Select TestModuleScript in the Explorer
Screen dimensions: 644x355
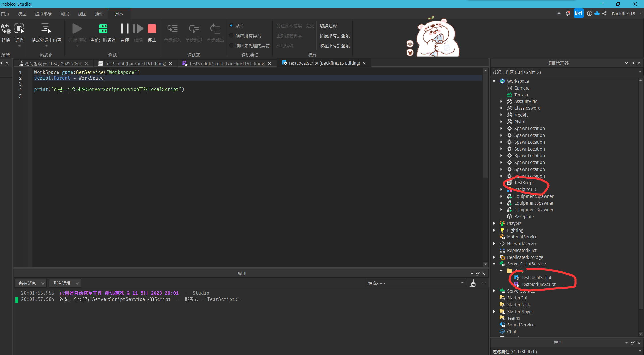539,284
